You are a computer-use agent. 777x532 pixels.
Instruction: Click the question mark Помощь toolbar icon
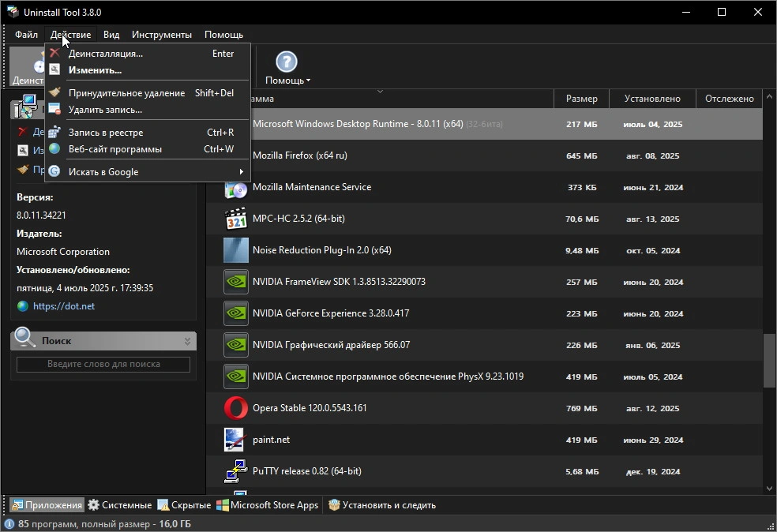pos(287,62)
